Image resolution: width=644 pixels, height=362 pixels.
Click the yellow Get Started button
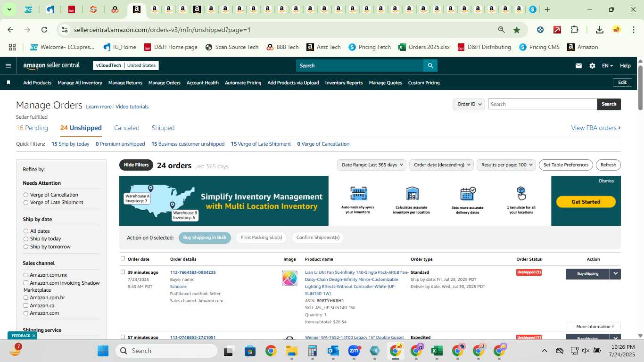click(x=586, y=202)
